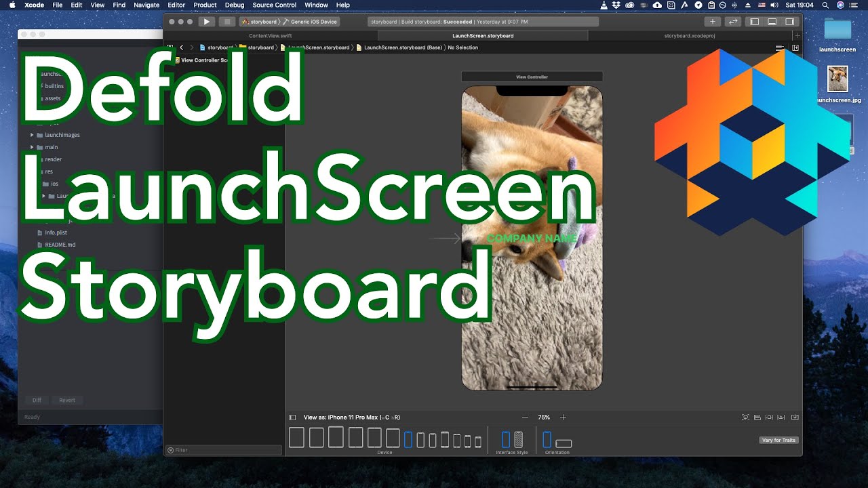Open the Debug menu
This screenshot has height=488, width=868.
tap(235, 5)
